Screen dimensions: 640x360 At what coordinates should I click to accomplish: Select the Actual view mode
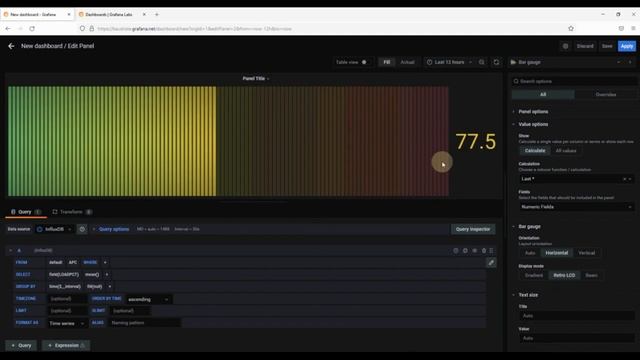[407, 62]
